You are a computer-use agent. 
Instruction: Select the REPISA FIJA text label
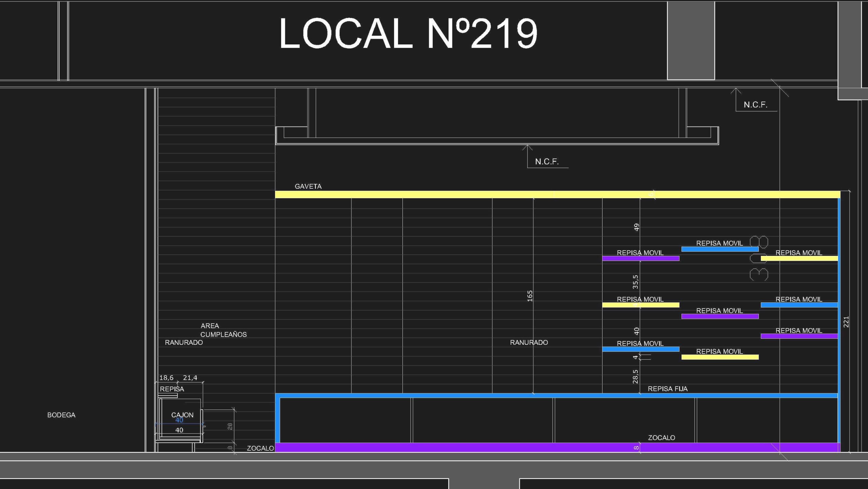click(x=667, y=389)
